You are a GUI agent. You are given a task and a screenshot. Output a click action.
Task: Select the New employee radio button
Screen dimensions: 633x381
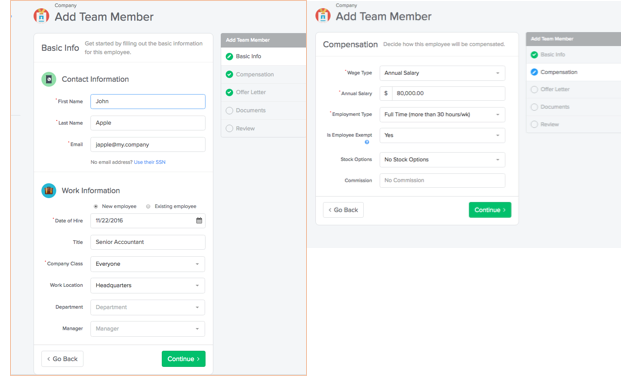(96, 206)
